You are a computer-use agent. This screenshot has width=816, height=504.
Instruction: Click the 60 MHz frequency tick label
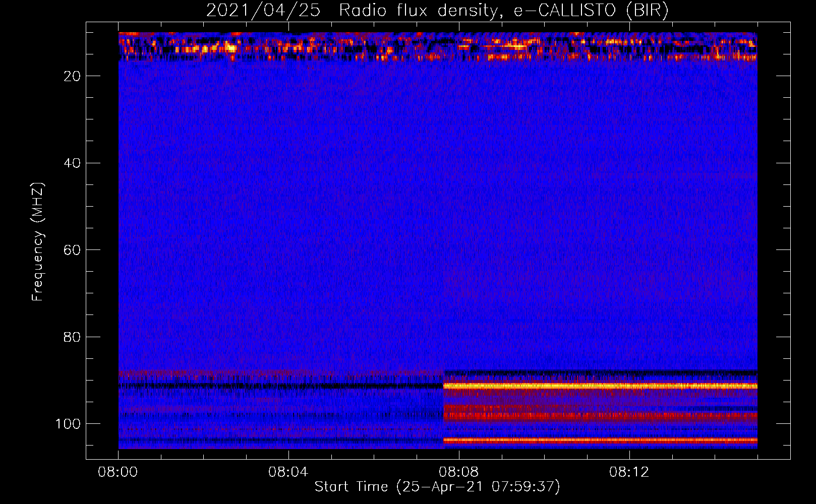[72, 250]
